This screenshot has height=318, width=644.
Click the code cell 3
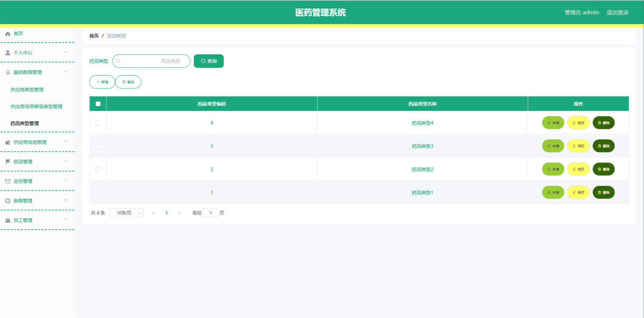tap(212, 146)
